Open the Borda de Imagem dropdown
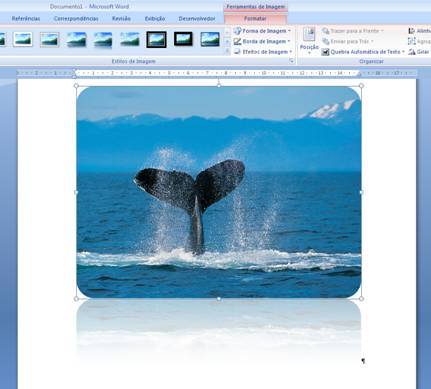 pyautogui.click(x=262, y=41)
